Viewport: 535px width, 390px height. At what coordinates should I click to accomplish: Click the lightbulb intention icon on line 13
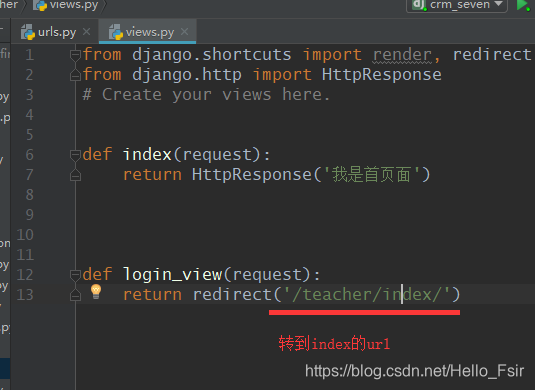[x=96, y=292]
